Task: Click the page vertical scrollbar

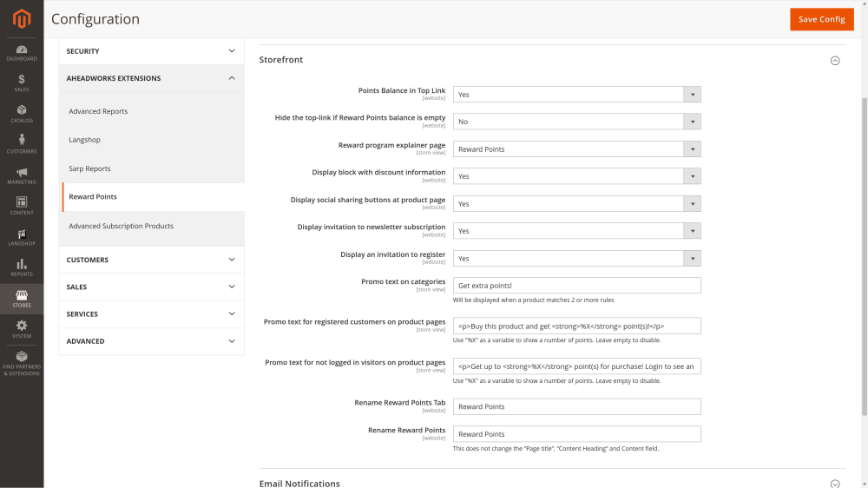Action: coord(865,256)
